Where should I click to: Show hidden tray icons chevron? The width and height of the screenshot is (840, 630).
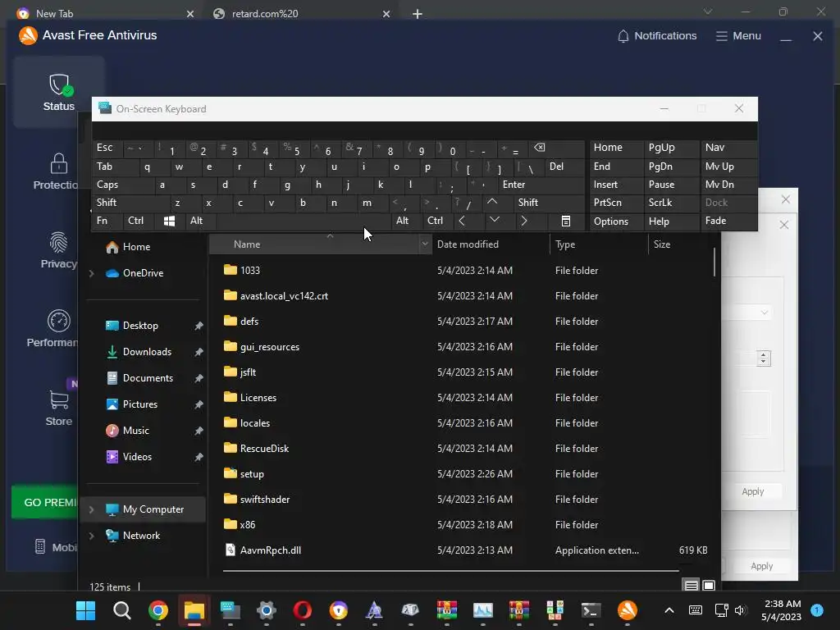tap(669, 610)
